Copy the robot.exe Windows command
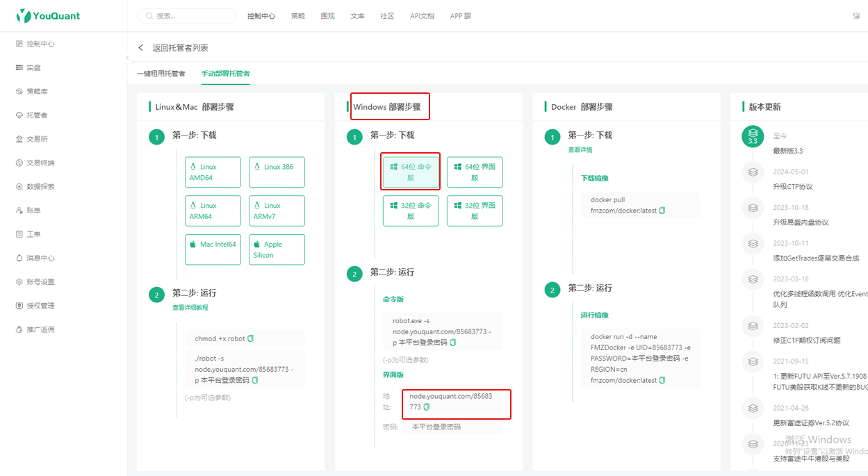Image resolution: width=868 pixels, height=476 pixels. click(x=453, y=343)
